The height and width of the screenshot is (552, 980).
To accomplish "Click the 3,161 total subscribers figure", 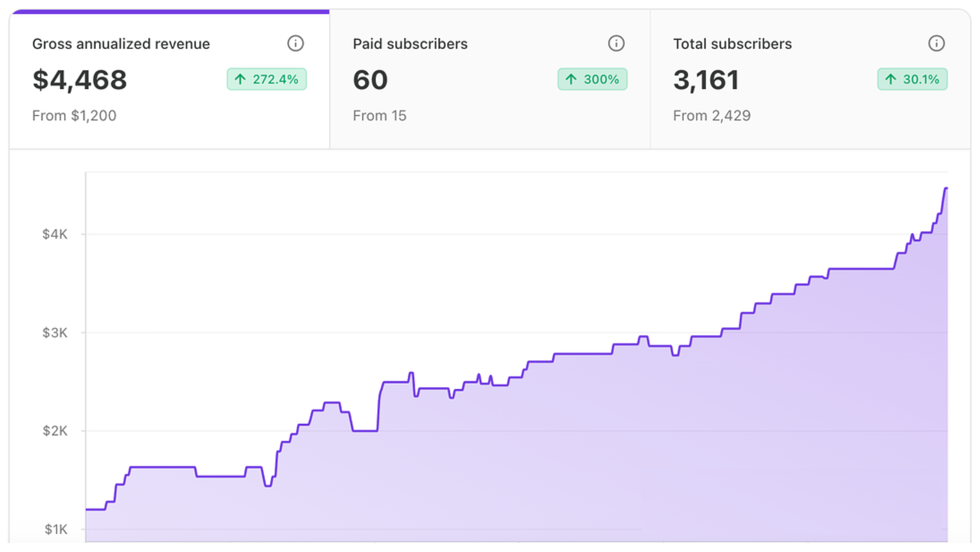I will point(706,80).
